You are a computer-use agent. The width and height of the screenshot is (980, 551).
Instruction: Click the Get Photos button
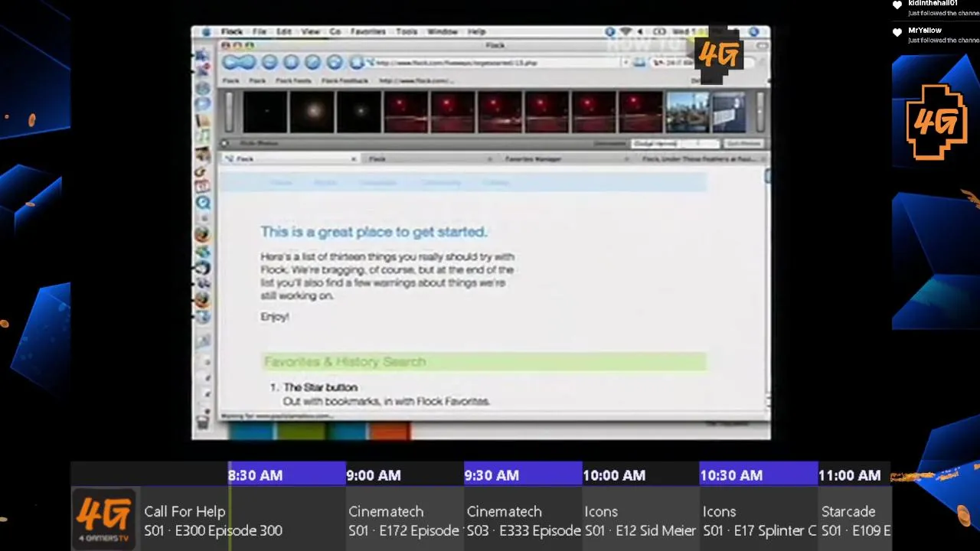click(743, 143)
